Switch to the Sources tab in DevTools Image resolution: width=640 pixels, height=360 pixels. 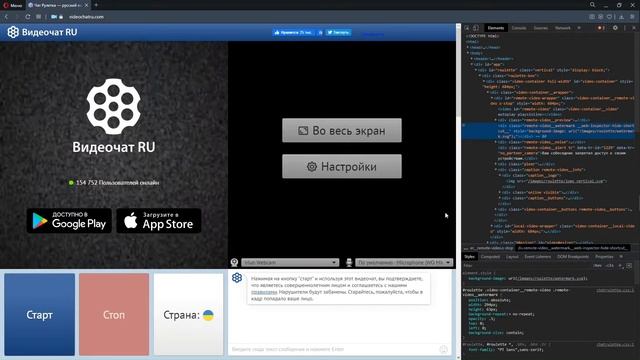pos(541,28)
